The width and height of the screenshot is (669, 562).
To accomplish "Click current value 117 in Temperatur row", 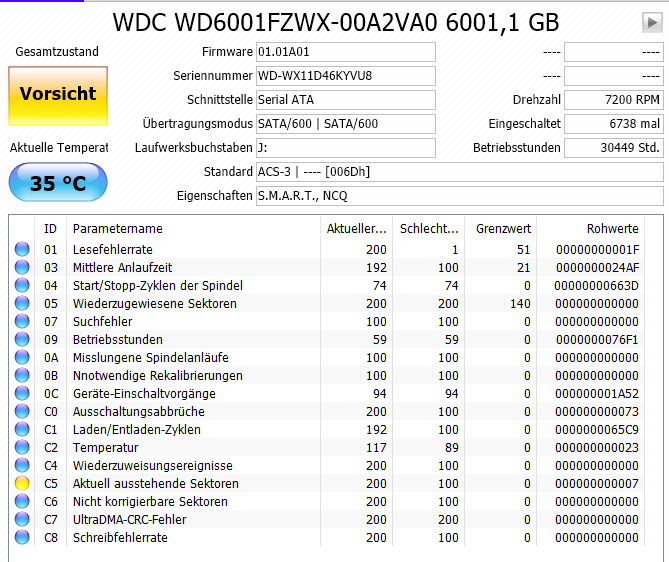I will (376, 448).
